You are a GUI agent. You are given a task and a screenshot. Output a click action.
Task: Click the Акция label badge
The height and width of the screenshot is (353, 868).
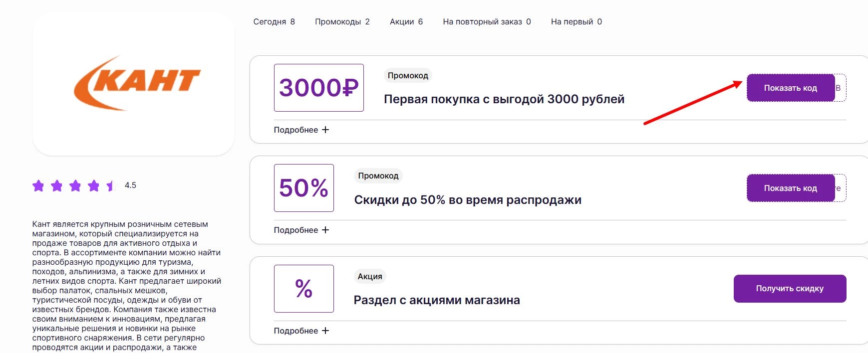coord(369,275)
